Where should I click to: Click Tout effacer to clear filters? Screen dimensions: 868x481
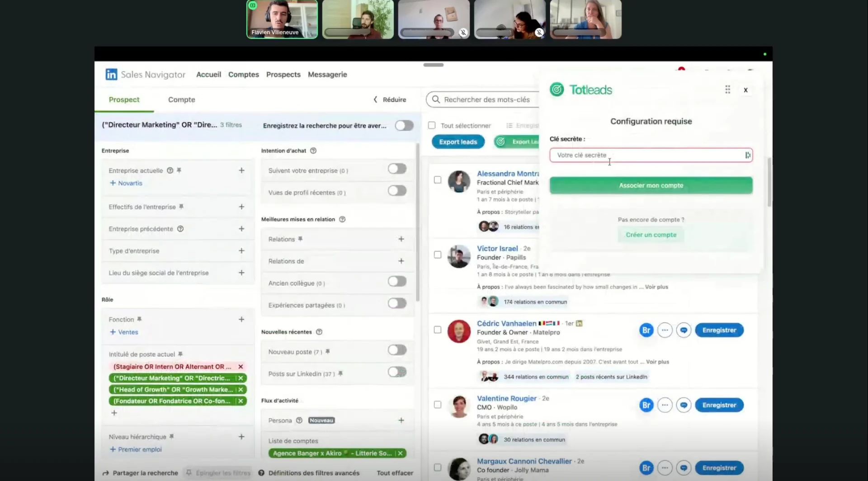click(x=395, y=473)
